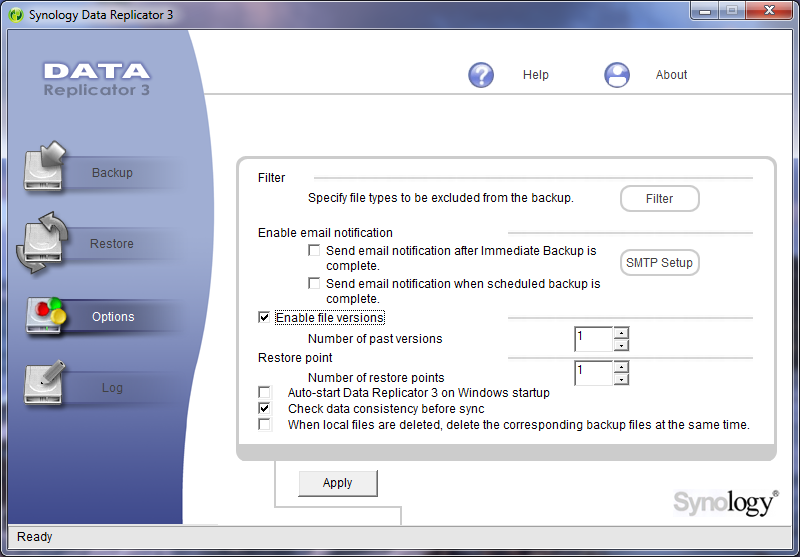The height and width of the screenshot is (557, 800).
Task: Open the Log pencil drive icon
Action: (45, 383)
